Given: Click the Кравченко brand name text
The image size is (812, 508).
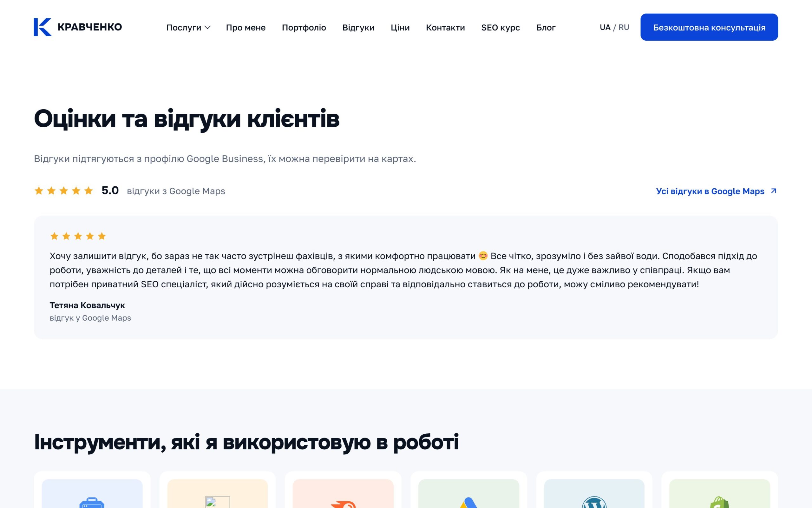Looking at the screenshot, I should (x=89, y=27).
